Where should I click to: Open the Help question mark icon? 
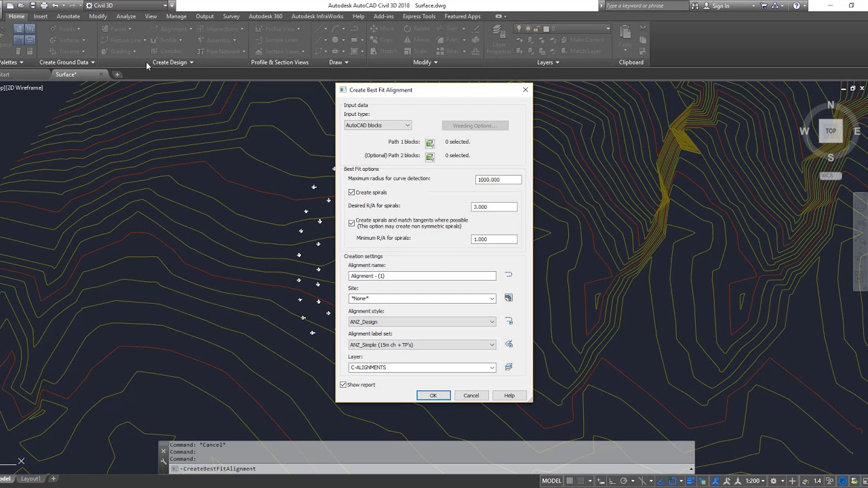(796, 5)
